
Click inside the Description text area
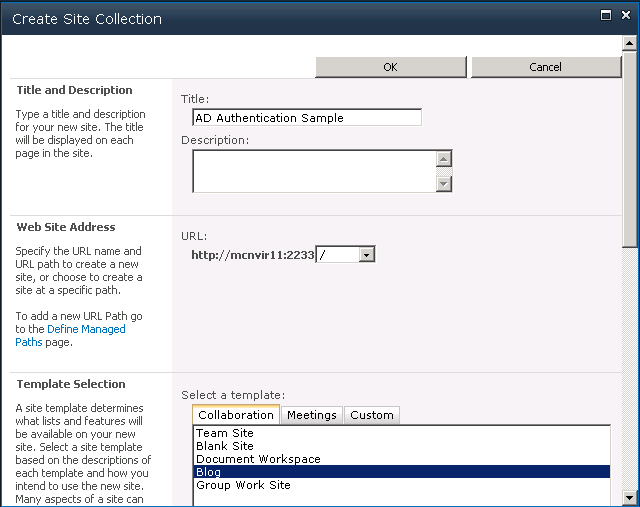[x=314, y=170]
